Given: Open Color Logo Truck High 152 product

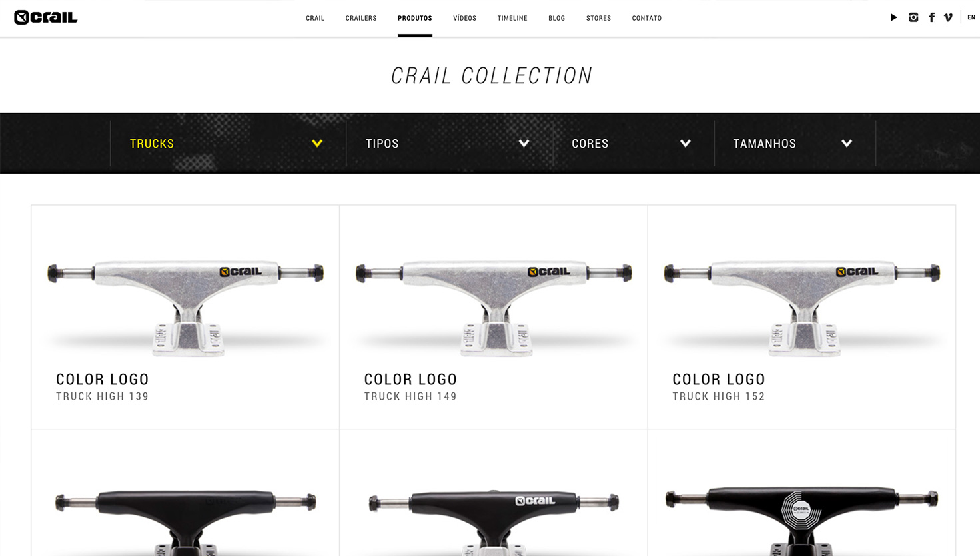Looking at the screenshot, I should point(801,317).
